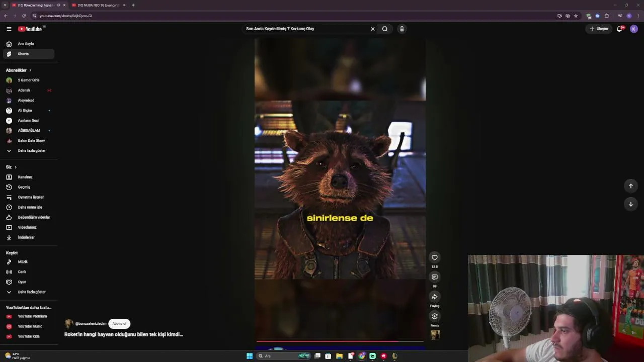Switch to the NUBIA NEO 5G tab
Image resolution: width=644 pixels, height=362 pixels.
click(98, 5)
